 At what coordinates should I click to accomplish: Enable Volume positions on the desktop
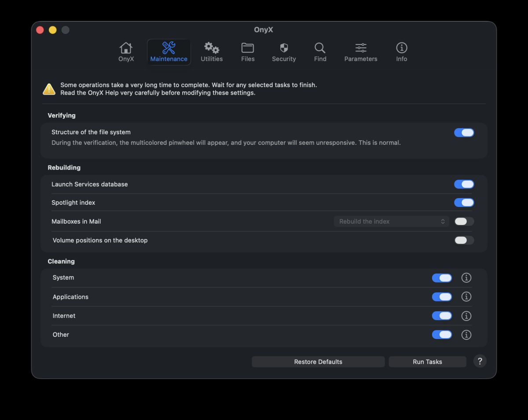coord(464,240)
